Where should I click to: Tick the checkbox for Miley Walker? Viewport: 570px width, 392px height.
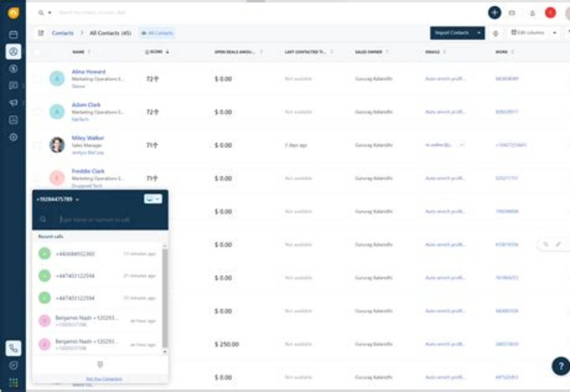pyautogui.click(x=37, y=145)
